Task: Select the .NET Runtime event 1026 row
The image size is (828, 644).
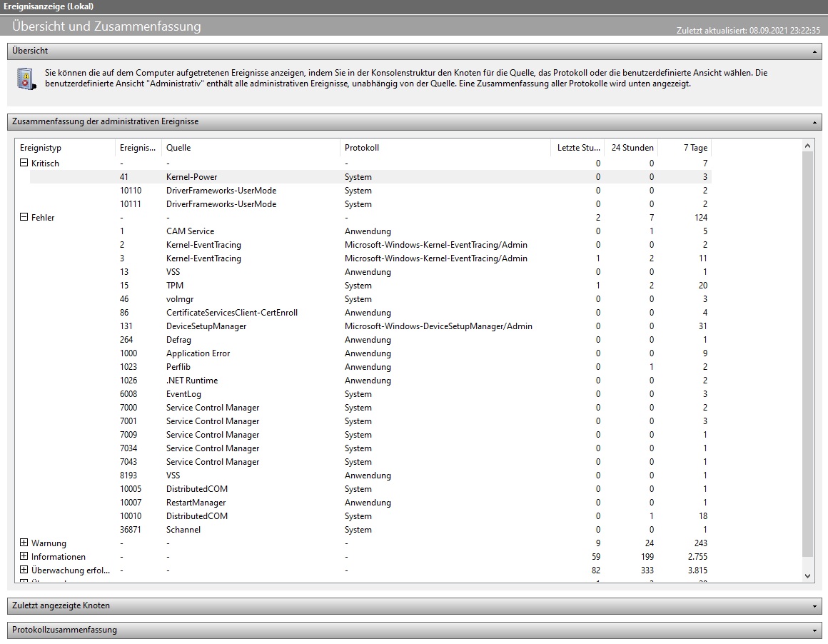Action: (x=370, y=381)
